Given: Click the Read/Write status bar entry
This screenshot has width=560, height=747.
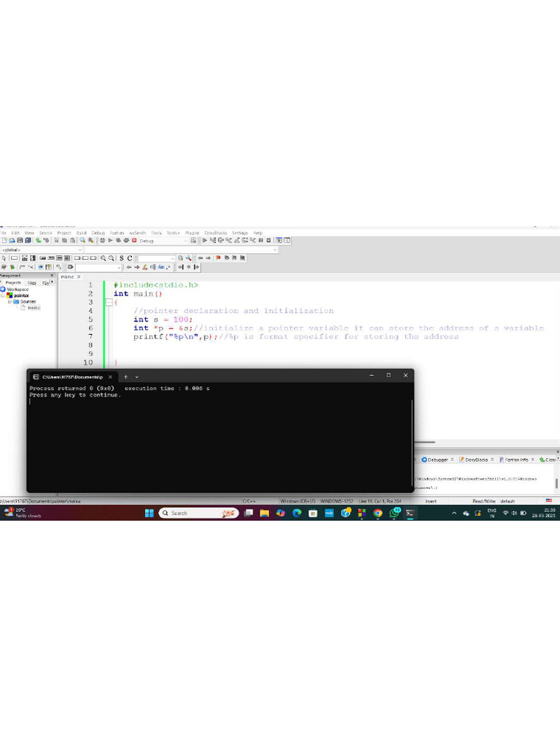Looking at the screenshot, I should [x=484, y=501].
